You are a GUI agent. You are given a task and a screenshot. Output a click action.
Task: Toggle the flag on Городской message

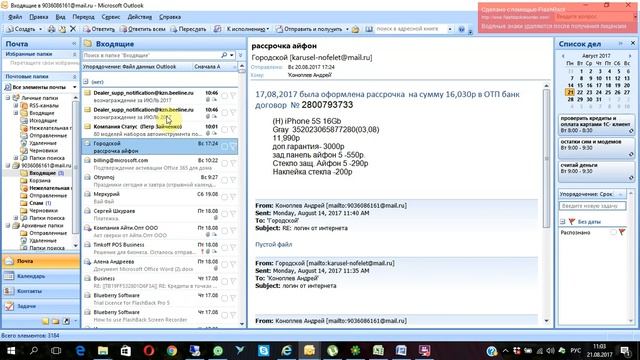[x=233, y=146]
